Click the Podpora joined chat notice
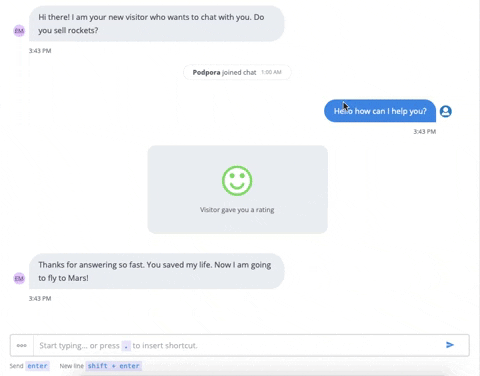This screenshot has height=376, width=480. point(237,72)
